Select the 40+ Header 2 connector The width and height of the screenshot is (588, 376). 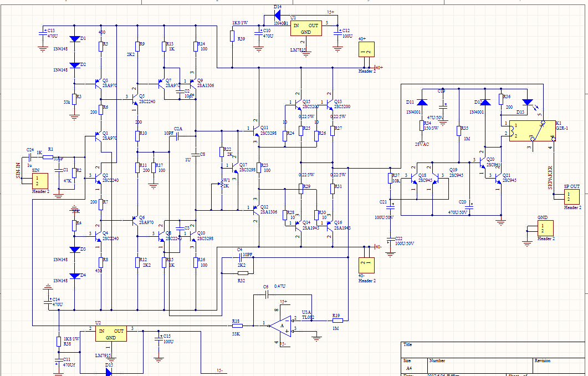pos(366,49)
